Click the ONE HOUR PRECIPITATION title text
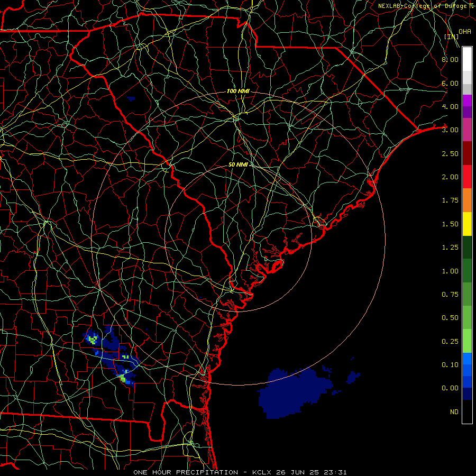476x476 pixels. pyautogui.click(x=186, y=472)
